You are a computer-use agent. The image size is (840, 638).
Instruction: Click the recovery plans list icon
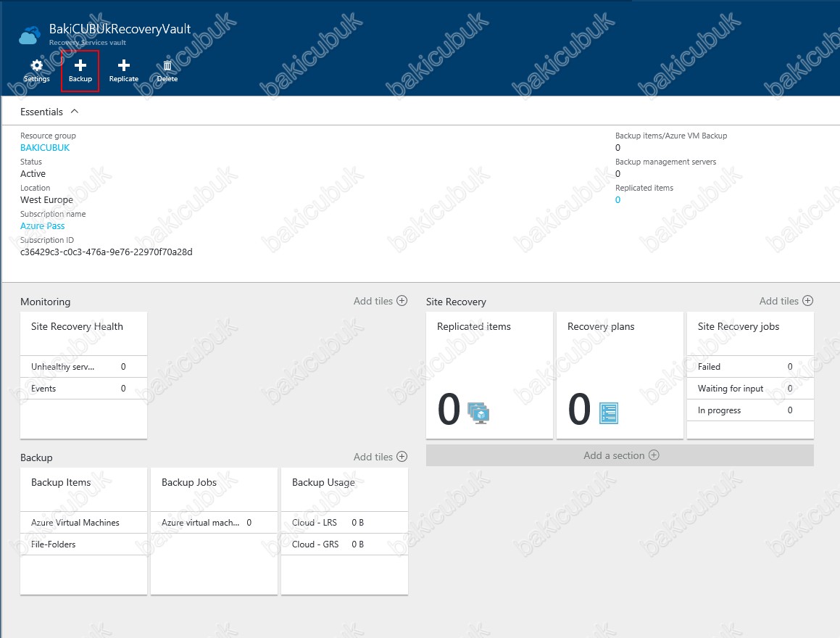pos(609,413)
